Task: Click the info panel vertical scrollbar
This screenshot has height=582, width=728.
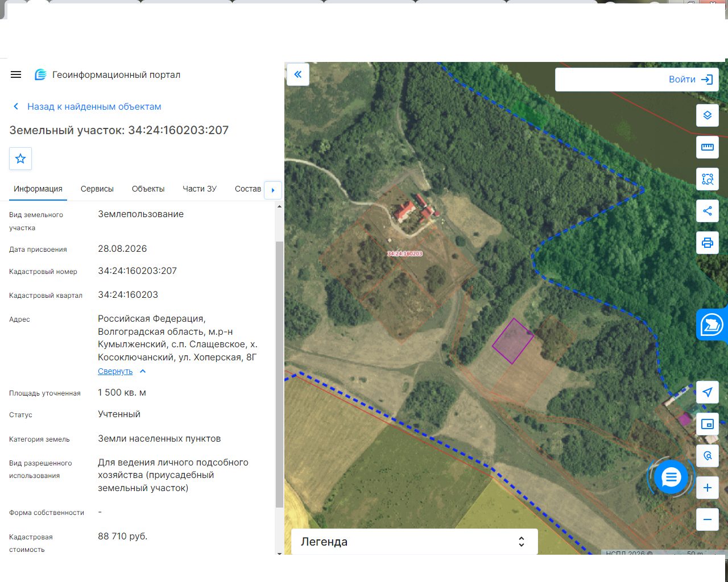Action: coord(279,374)
